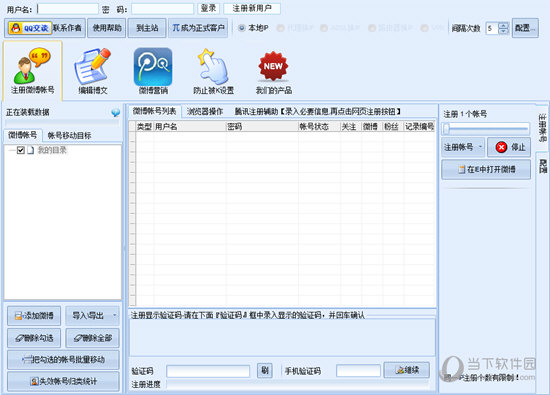Click the 手机验证码 input field
Screen dimensions: 550x395
[x=358, y=371]
